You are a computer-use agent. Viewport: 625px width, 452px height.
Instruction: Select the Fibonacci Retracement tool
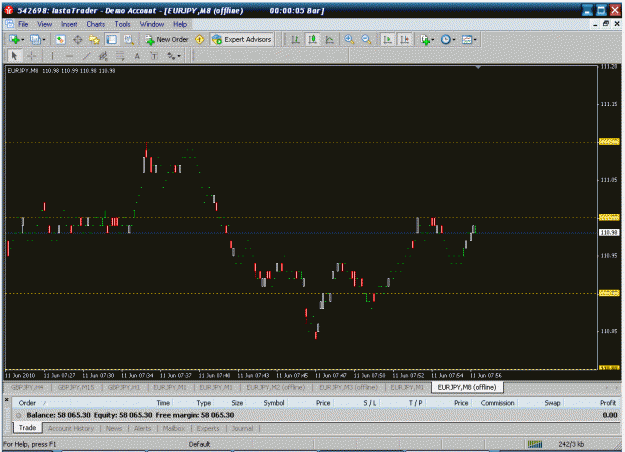[x=120, y=56]
